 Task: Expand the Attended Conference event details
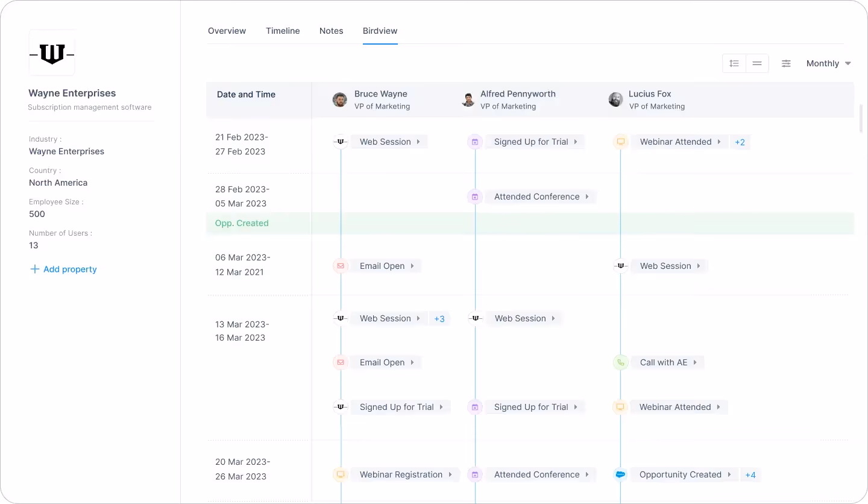(588, 197)
